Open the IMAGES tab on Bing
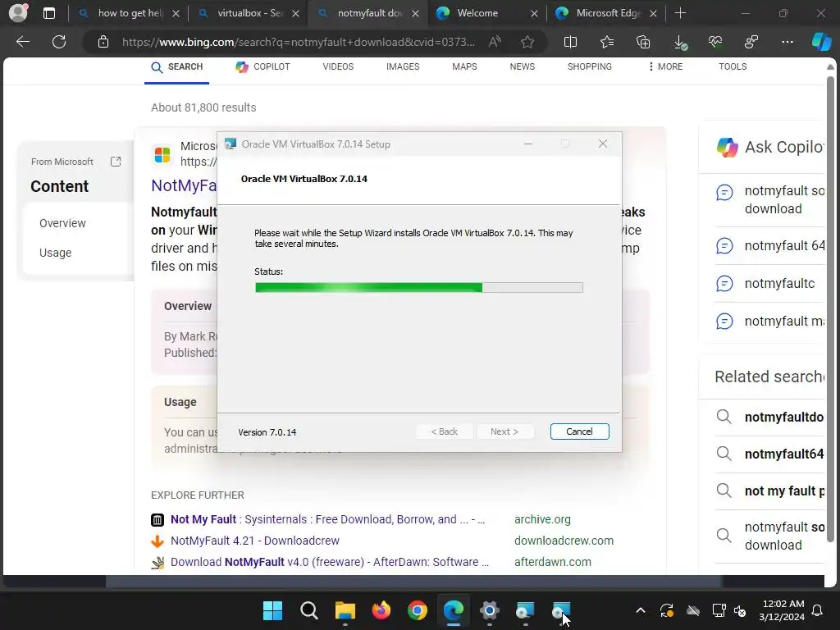This screenshot has width=840, height=630. click(x=403, y=67)
